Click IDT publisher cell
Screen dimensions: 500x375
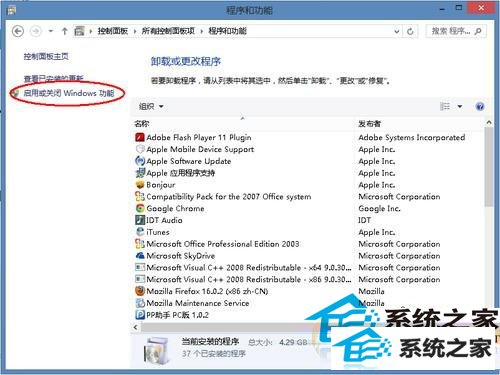(x=364, y=220)
